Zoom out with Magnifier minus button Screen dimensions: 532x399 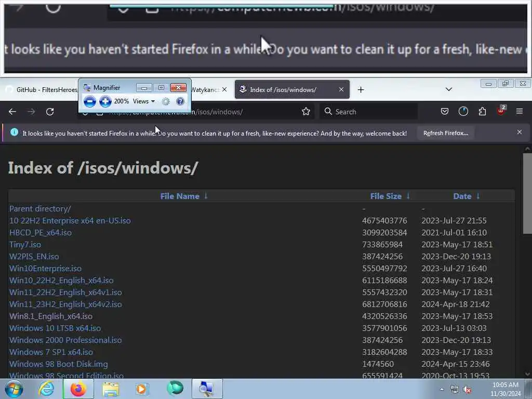(89, 101)
